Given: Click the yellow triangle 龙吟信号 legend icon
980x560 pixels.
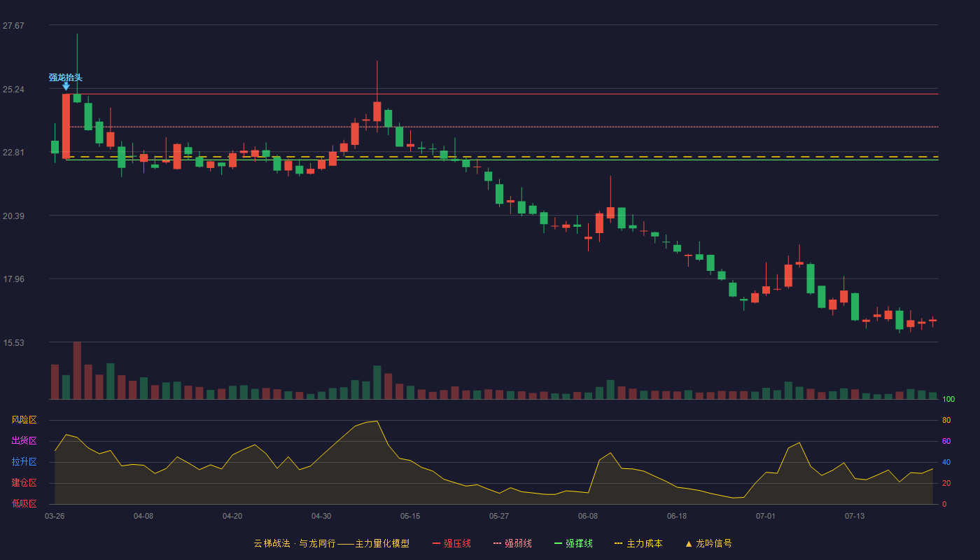Looking at the screenshot, I should [688, 543].
